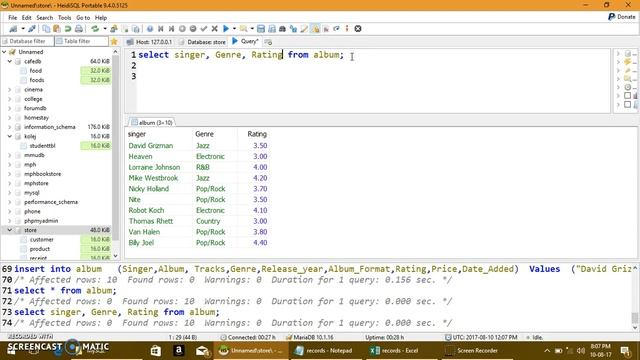The width and height of the screenshot is (640, 360).
Task: Click the Cancel editing X icon
Action: (x=214, y=29)
